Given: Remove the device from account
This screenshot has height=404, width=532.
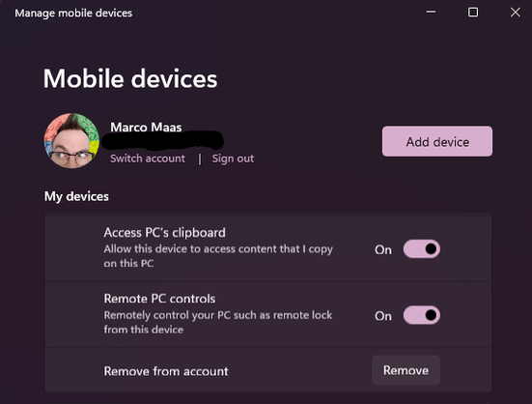Looking at the screenshot, I should tap(406, 370).
